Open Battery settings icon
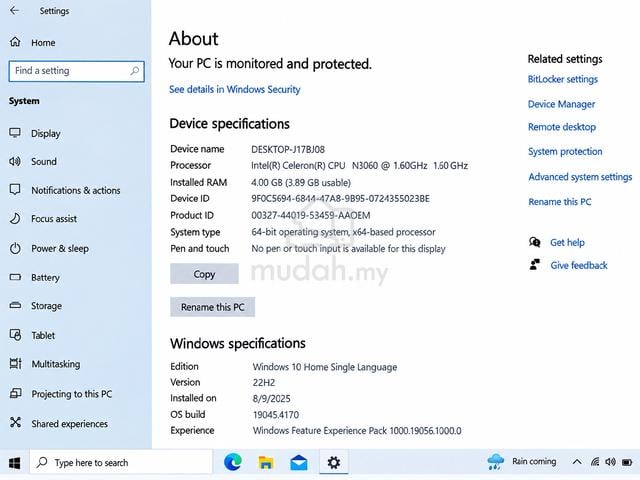This screenshot has width=640, height=480. [x=15, y=277]
